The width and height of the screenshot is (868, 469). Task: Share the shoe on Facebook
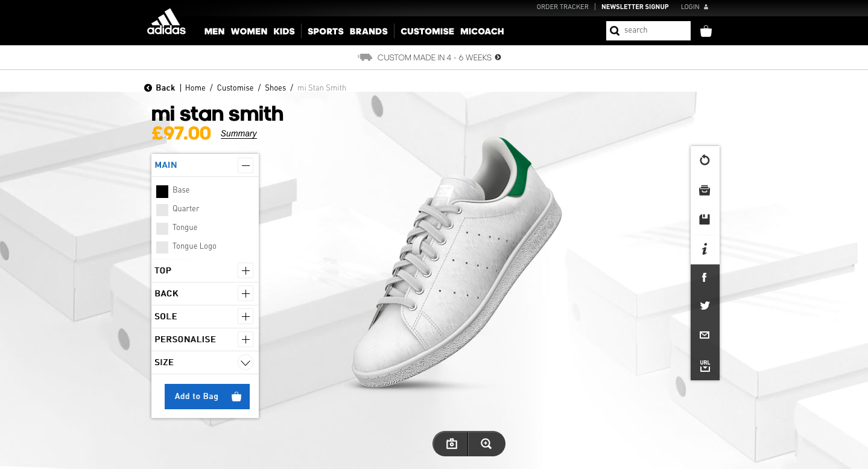click(705, 278)
